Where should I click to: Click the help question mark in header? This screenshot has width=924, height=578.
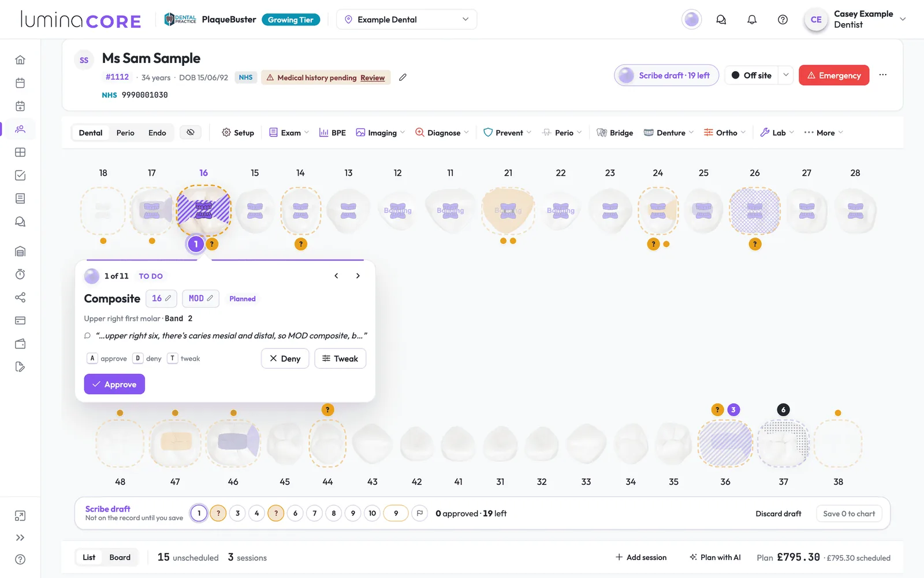click(x=783, y=20)
